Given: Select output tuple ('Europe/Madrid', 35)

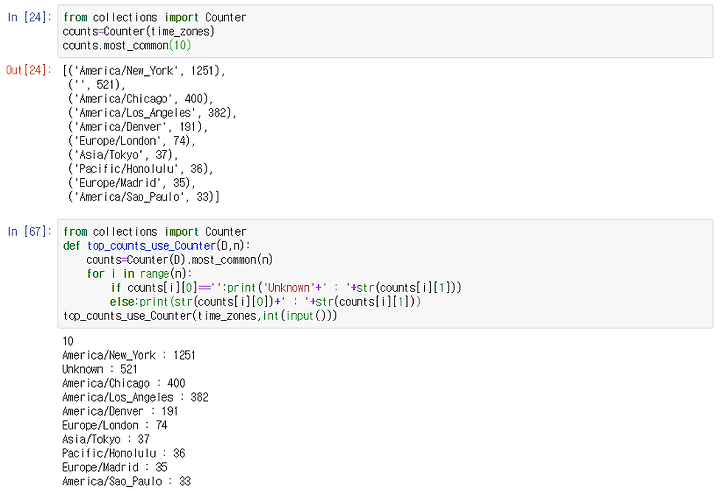Looking at the screenshot, I should (x=132, y=183).
